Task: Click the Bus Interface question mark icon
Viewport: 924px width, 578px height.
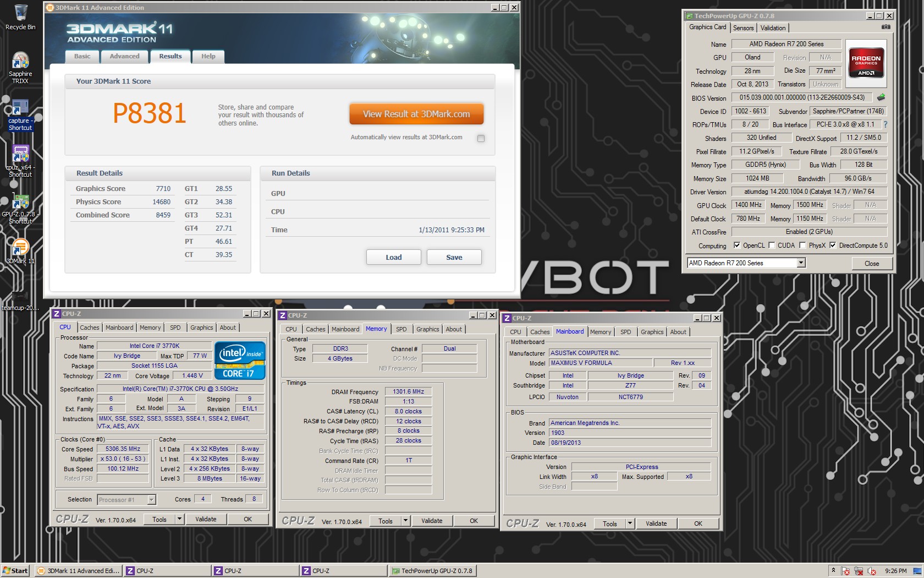Action: (885, 124)
